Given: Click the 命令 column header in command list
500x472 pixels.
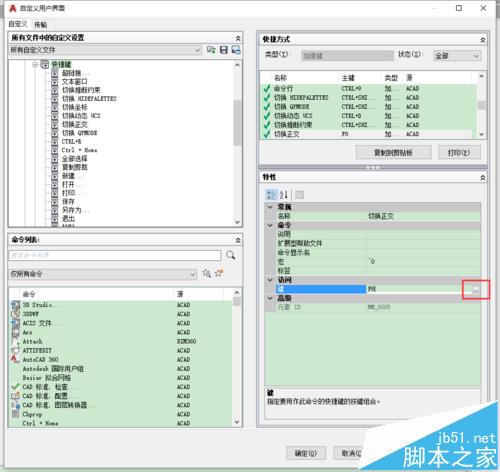Looking at the screenshot, I should pos(29,294).
